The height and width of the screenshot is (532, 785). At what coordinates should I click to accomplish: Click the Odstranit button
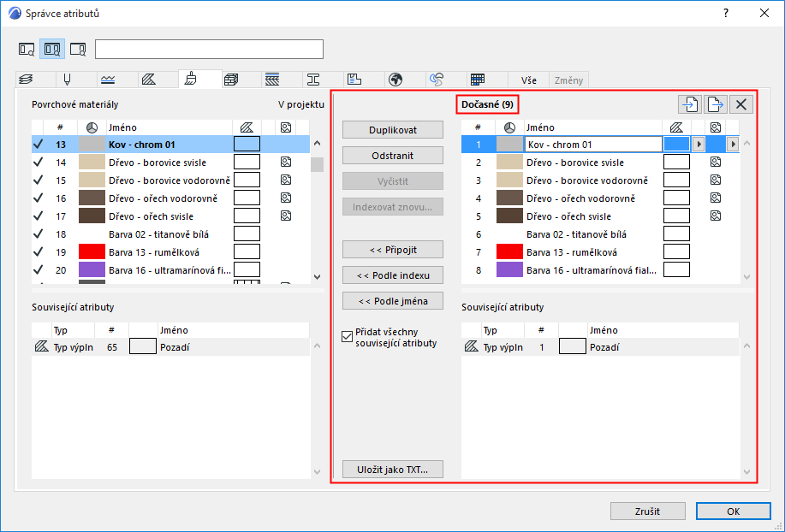[x=393, y=156]
